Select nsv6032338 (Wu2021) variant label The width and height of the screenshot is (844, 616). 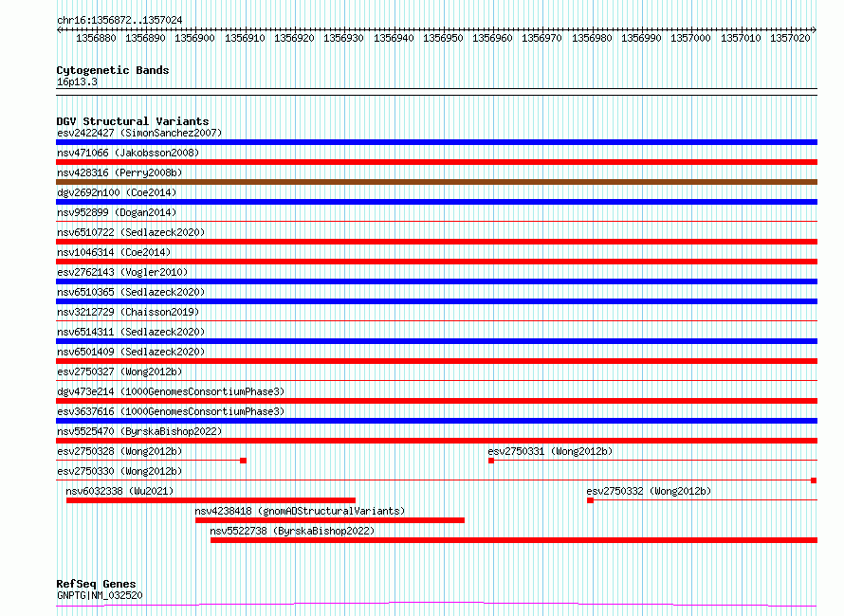point(119,491)
